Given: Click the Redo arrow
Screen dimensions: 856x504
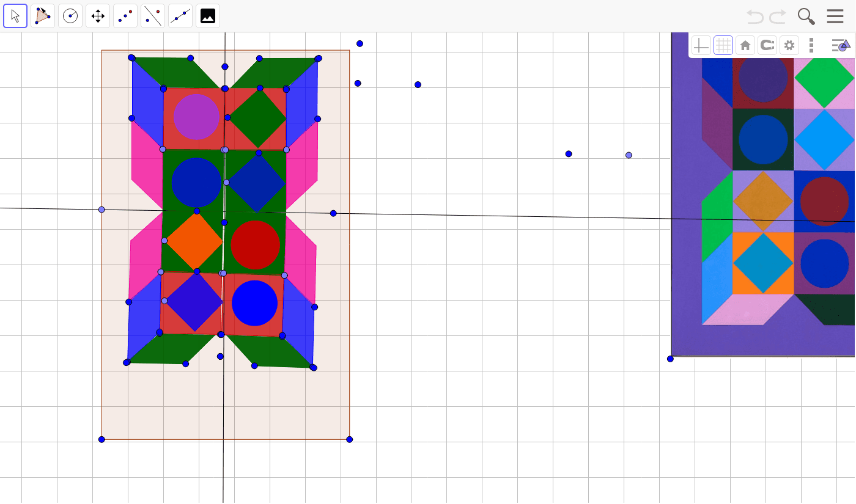Looking at the screenshot, I should (778, 16).
